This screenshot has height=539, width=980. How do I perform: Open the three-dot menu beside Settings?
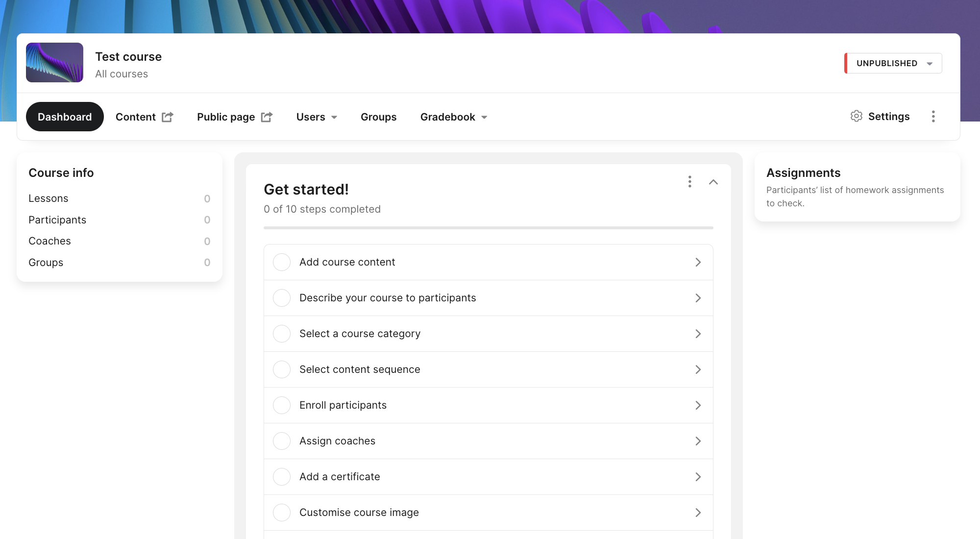point(933,116)
